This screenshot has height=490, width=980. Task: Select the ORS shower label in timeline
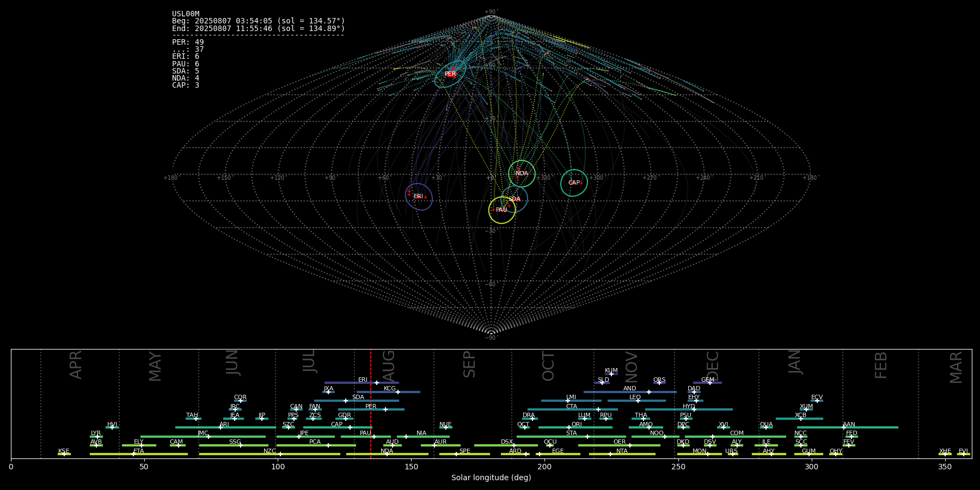[659, 380]
